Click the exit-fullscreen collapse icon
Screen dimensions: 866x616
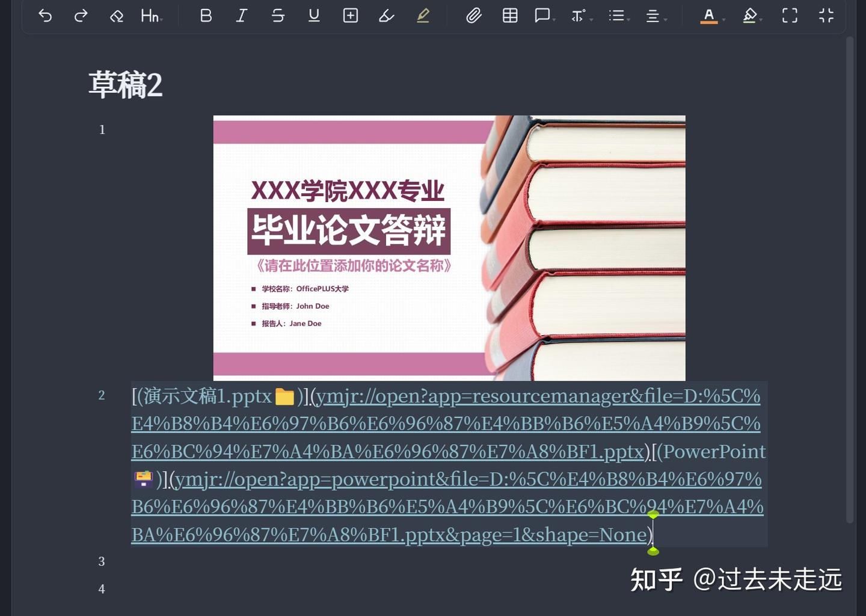[826, 16]
